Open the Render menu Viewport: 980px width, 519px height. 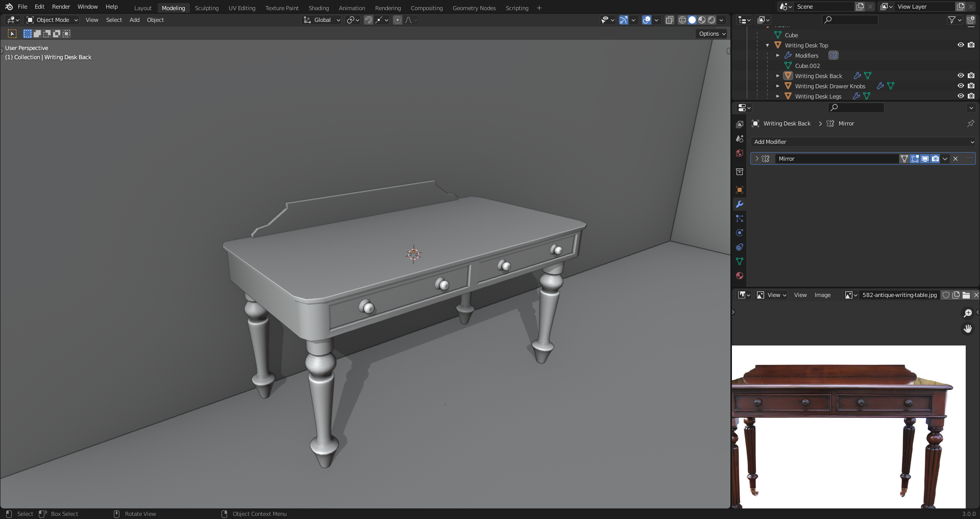(61, 7)
